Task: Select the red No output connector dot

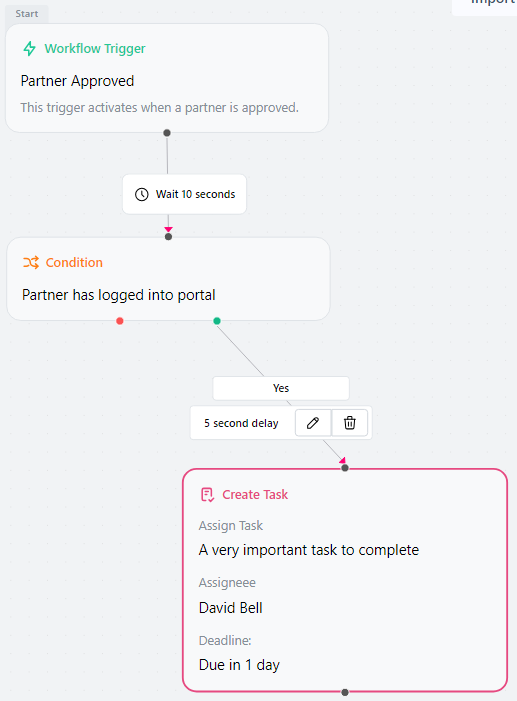Action: [120, 321]
